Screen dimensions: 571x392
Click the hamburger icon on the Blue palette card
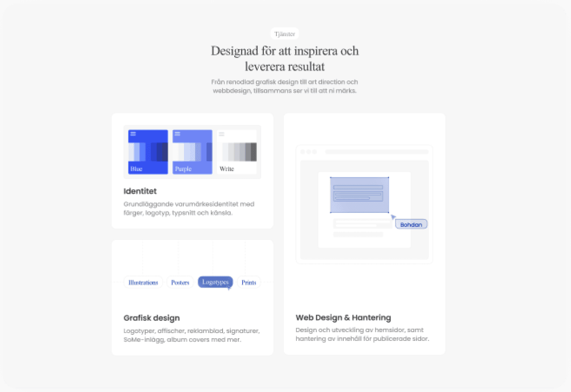pyautogui.click(x=133, y=134)
